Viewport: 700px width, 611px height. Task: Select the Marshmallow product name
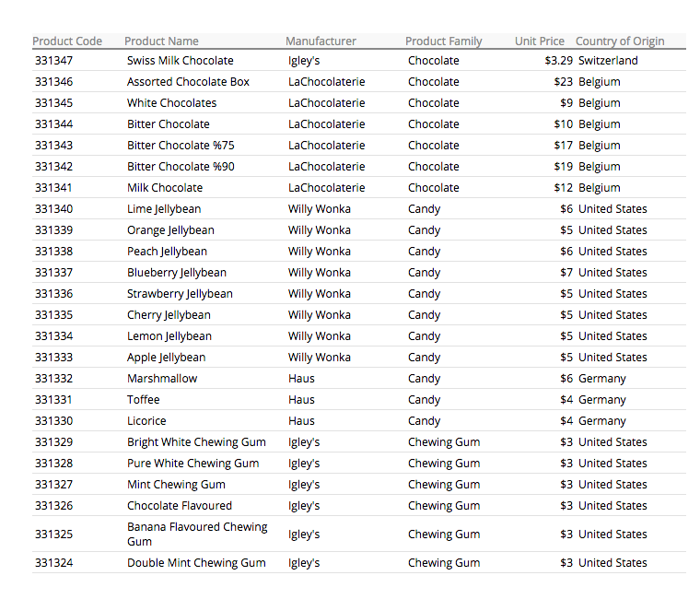162,379
